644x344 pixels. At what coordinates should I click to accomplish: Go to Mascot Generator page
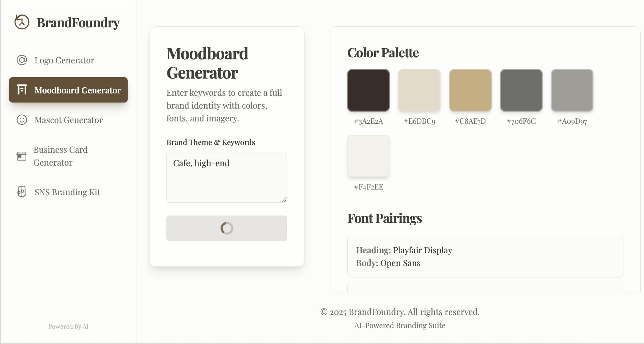68,120
